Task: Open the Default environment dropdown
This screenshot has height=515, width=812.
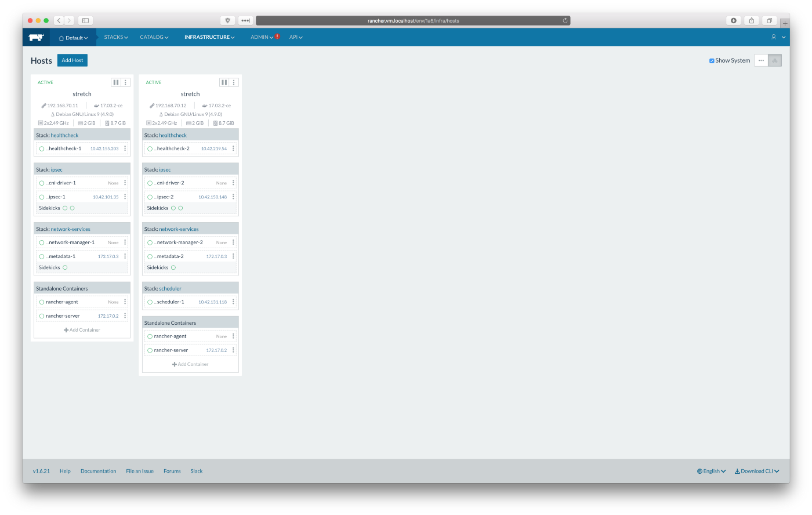Action: pos(74,38)
